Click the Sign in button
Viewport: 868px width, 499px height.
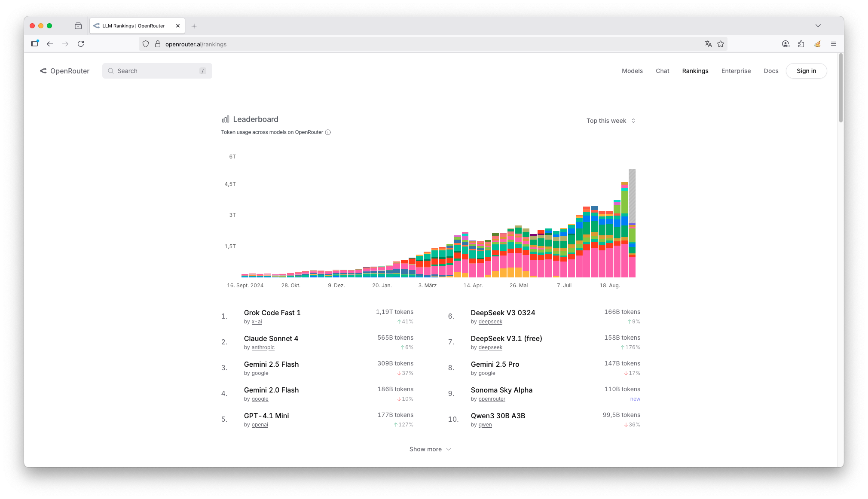(806, 71)
